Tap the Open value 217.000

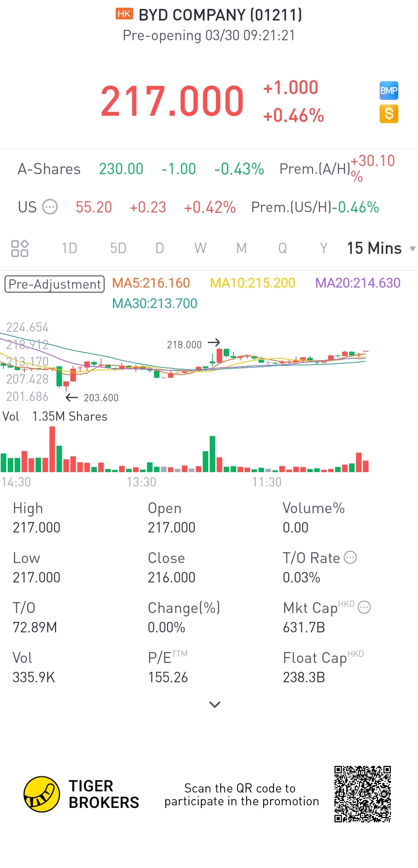point(171,527)
